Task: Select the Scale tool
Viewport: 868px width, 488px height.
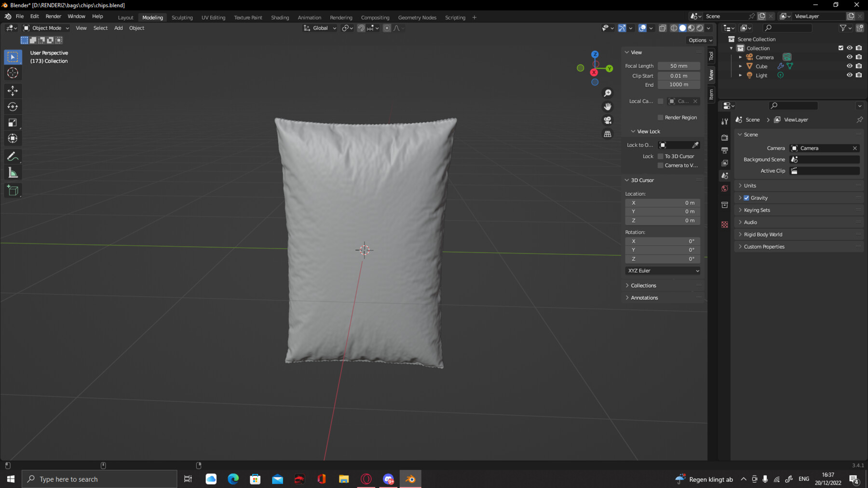Action: pyautogui.click(x=13, y=123)
